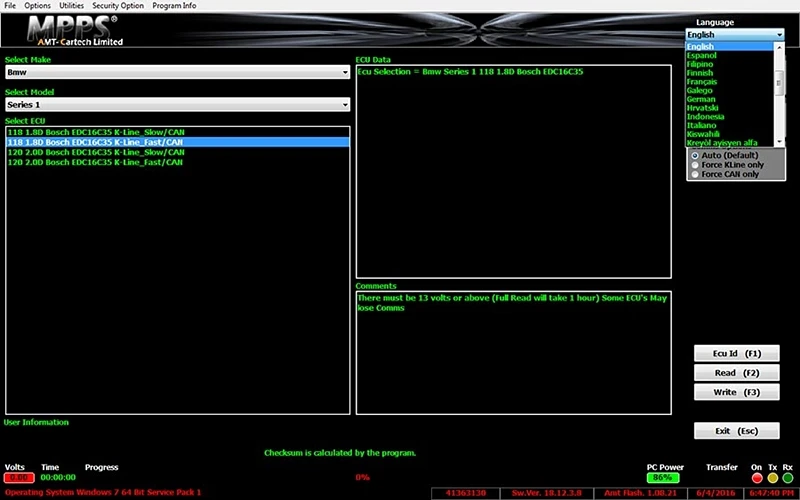Choose Kreyòl ayisyen alfa language

pos(730,143)
